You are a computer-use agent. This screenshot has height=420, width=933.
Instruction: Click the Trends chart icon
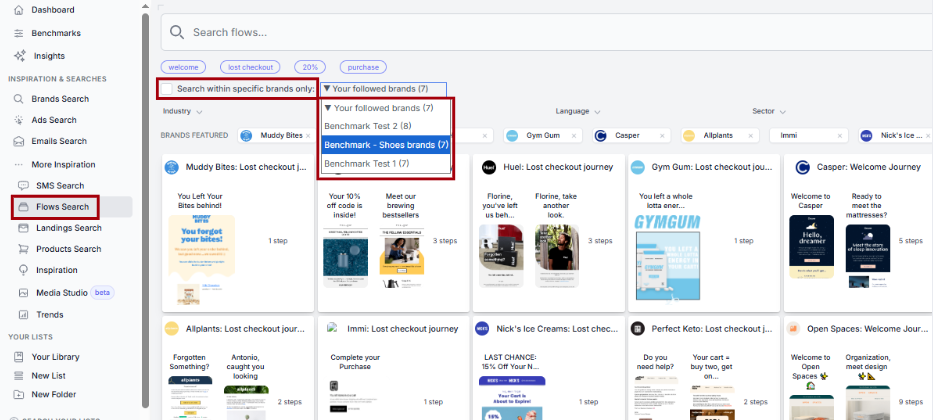pos(23,315)
